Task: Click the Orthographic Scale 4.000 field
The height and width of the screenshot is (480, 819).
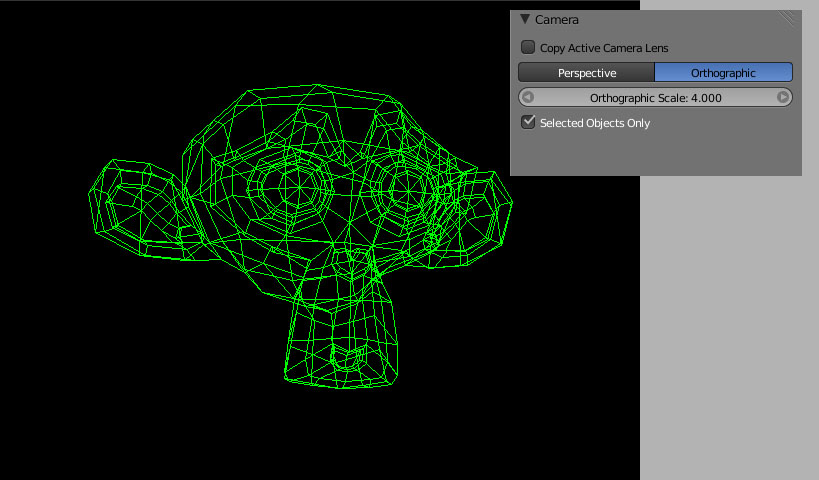Action: coord(656,98)
